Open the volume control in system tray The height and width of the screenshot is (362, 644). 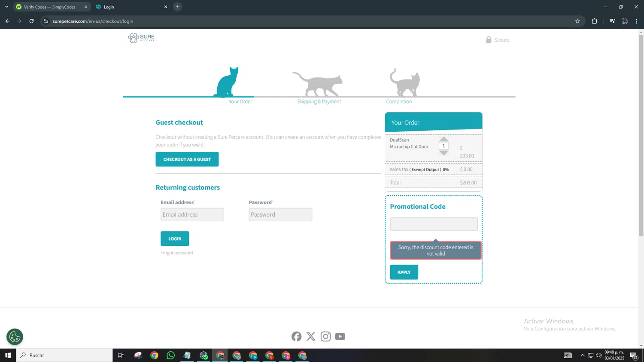click(598, 355)
